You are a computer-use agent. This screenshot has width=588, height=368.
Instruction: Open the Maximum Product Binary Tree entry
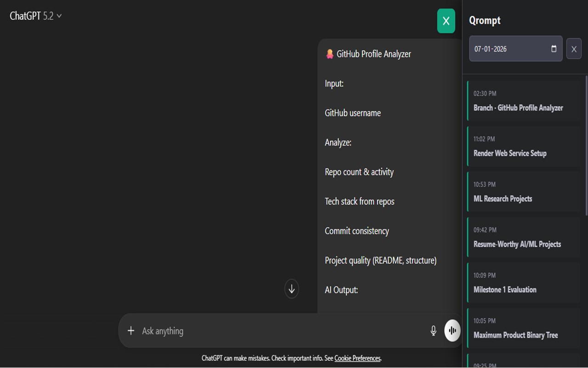click(x=524, y=328)
